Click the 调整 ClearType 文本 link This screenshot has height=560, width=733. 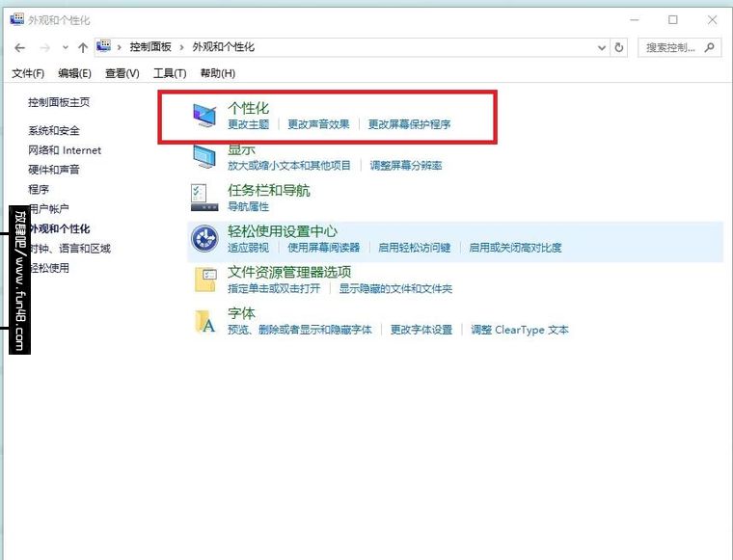pyautogui.click(x=519, y=330)
